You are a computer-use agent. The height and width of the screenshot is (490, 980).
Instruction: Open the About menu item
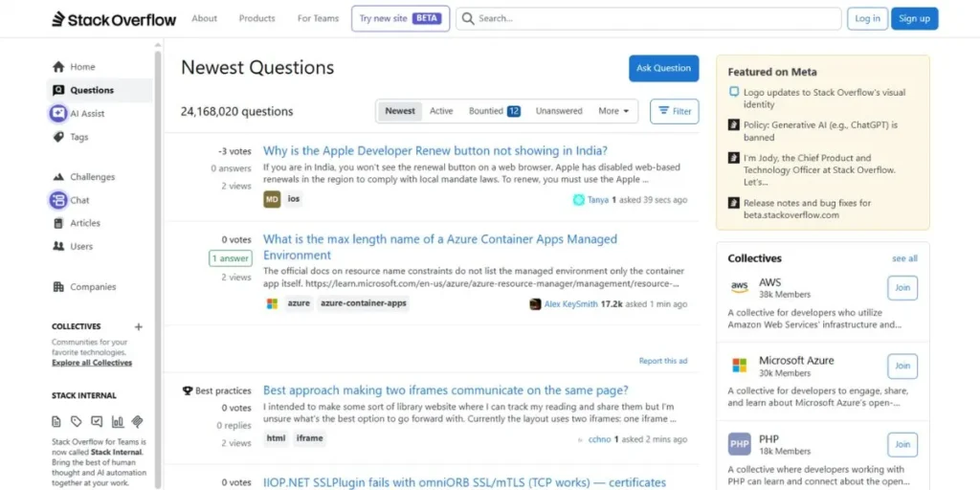(x=205, y=18)
